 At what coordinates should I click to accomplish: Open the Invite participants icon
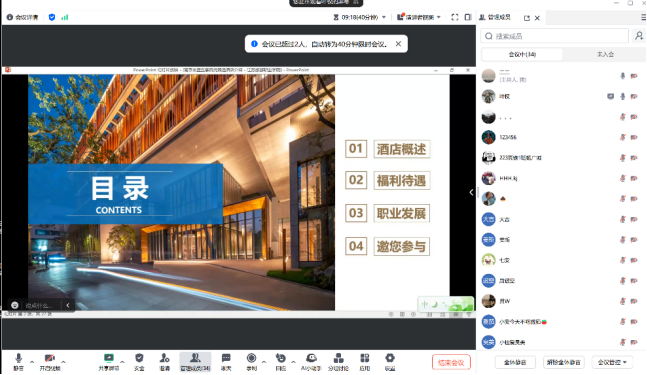click(x=164, y=362)
